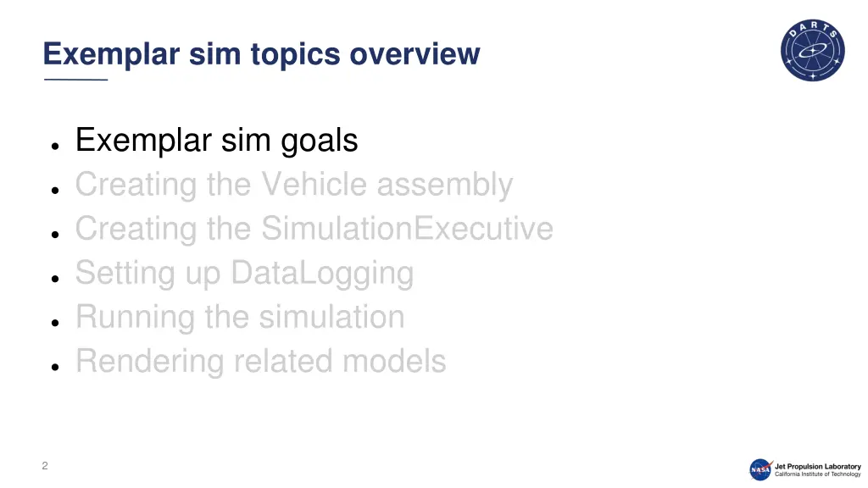Click 'California Institute of Technology' footer text
868x488 pixels.
point(817,474)
